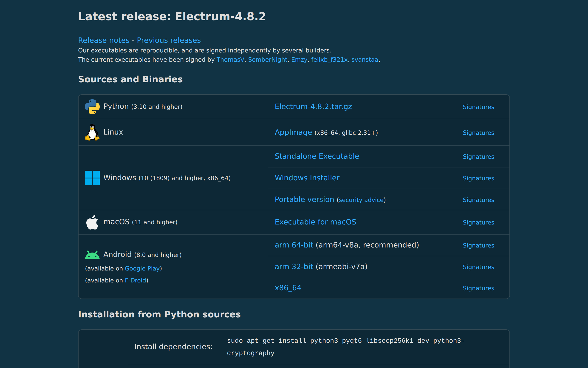Download Executable for macOS
This screenshot has height=368, width=588.
pos(315,222)
